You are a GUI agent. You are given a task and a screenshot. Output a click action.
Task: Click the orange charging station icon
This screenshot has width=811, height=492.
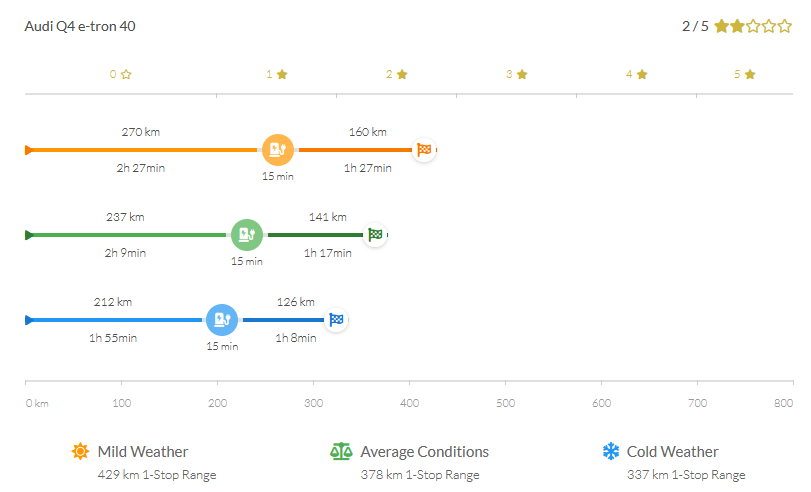pyautogui.click(x=278, y=150)
